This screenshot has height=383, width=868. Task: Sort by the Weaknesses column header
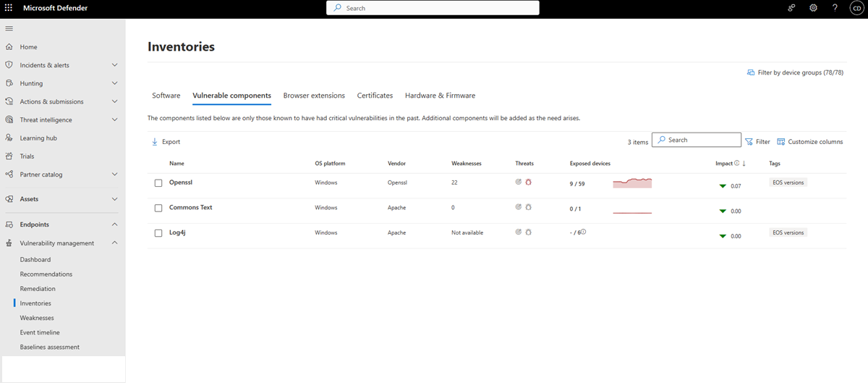click(x=467, y=164)
